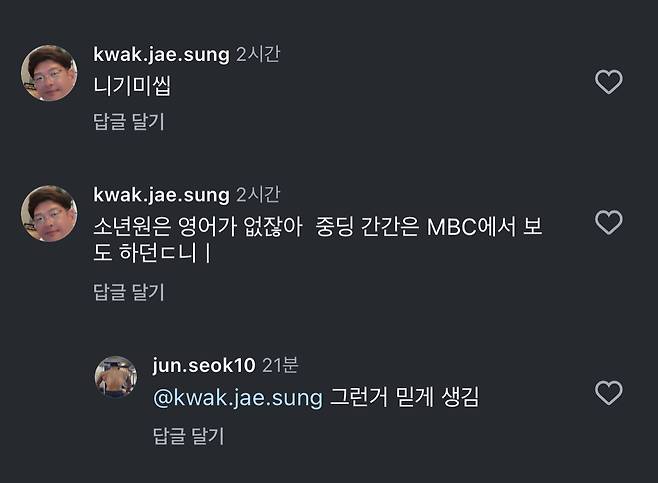Click '답글 달기' under the top comment
Screen dimensions: 658x483
[x=129, y=122]
